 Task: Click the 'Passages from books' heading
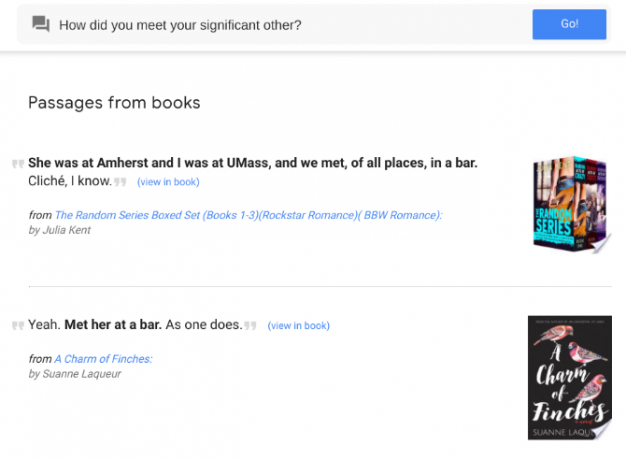(x=114, y=103)
